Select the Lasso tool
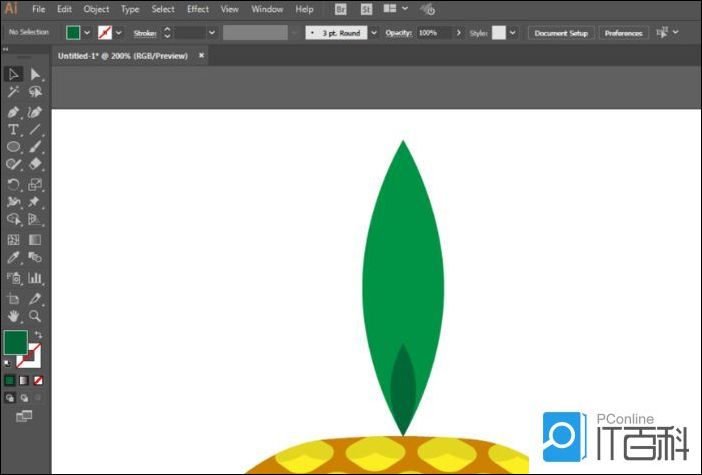Screen dimensions: 702x475 point(35,92)
